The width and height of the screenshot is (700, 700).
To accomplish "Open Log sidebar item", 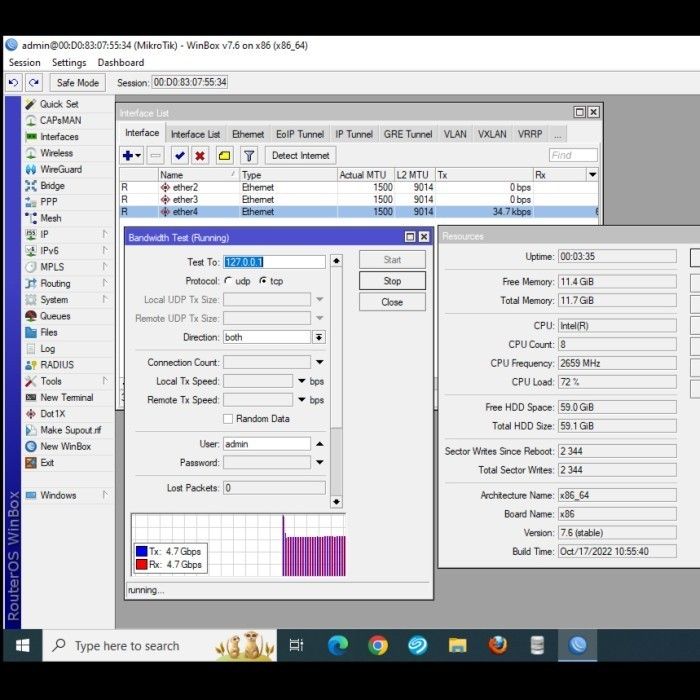I will click(x=48, y=349).
